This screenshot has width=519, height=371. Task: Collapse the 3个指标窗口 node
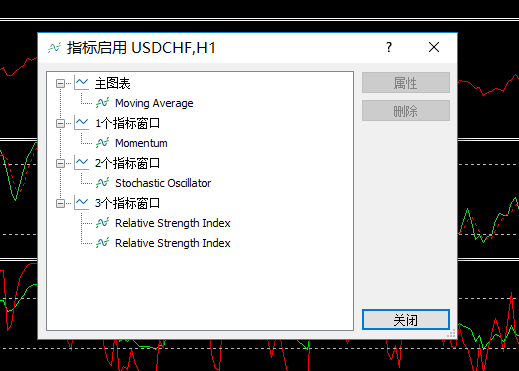click(60, 203)
